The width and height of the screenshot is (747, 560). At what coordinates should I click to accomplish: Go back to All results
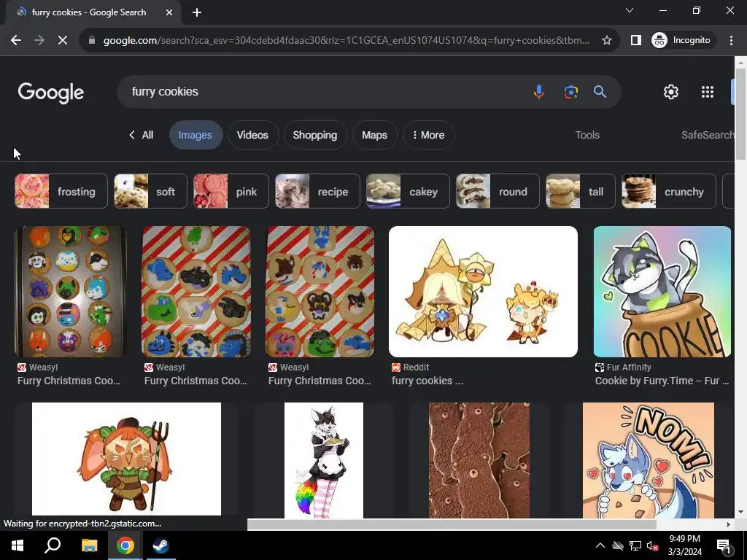(141, 135)
